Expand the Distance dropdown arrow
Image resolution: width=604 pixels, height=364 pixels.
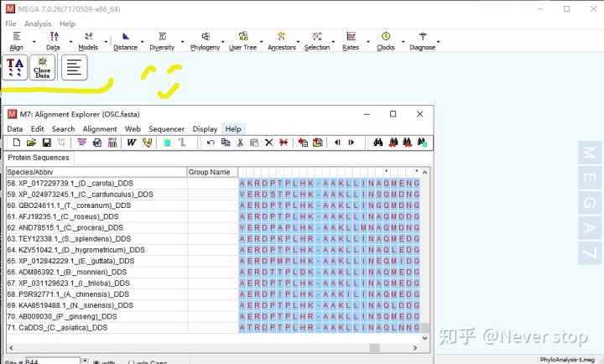point(142,41)
